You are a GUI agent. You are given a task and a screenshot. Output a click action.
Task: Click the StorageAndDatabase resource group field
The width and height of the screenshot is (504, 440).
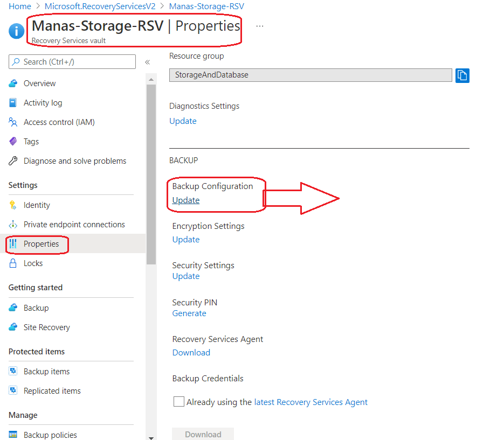[x=310, y=75]
